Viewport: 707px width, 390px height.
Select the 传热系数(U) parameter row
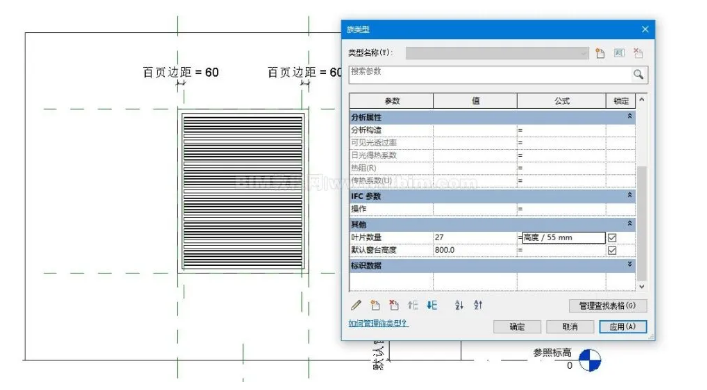point(492,181)
